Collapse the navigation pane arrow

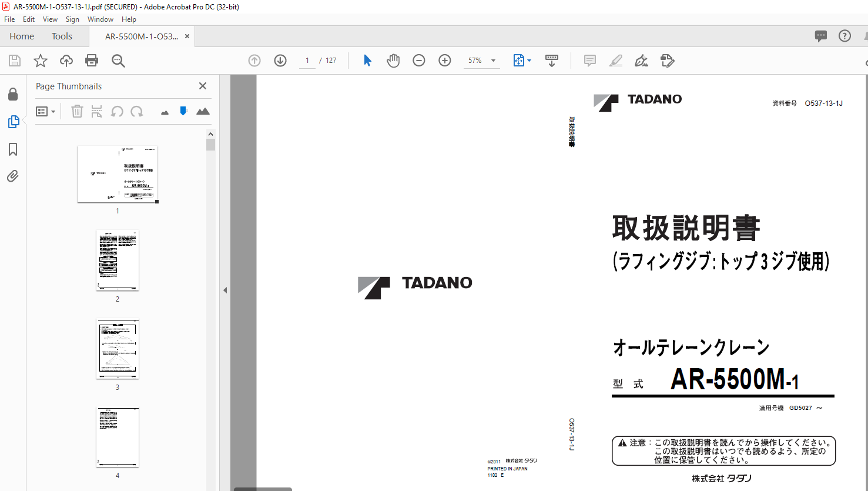point(225,290)
